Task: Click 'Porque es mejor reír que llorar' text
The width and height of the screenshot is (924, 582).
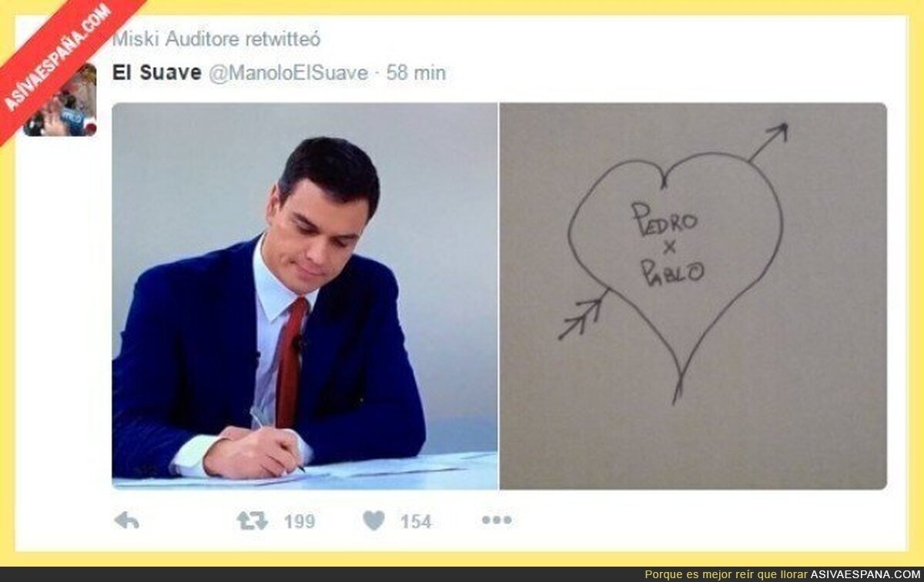Action: click(x=726, y=574)
